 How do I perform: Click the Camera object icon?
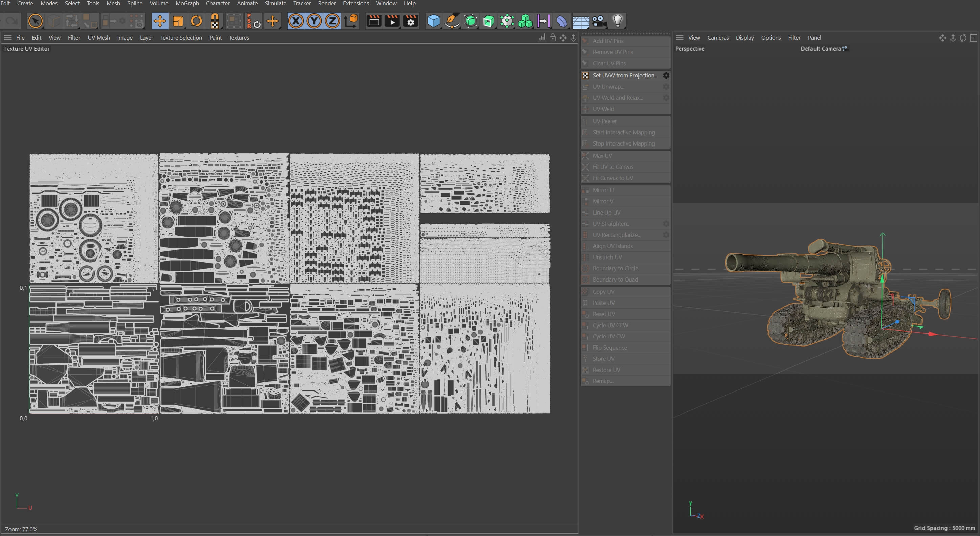pyautogui.click(x=599, y=21)
